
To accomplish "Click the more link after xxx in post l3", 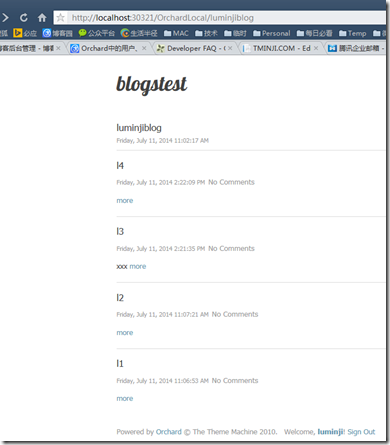I will coord(138,266).
